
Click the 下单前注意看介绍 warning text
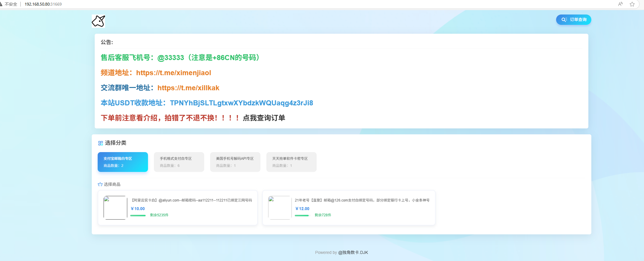(x=170, y=118)
